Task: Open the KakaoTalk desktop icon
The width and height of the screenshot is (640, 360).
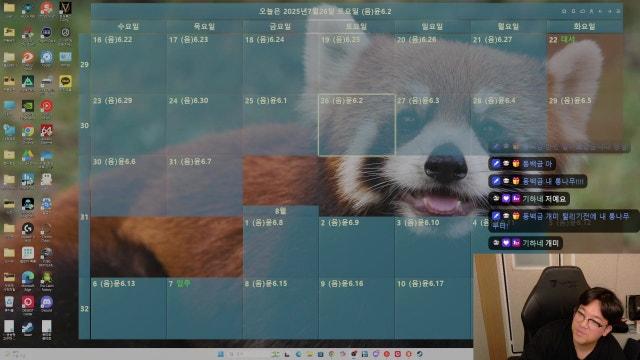Action: [x=65, y=82]
